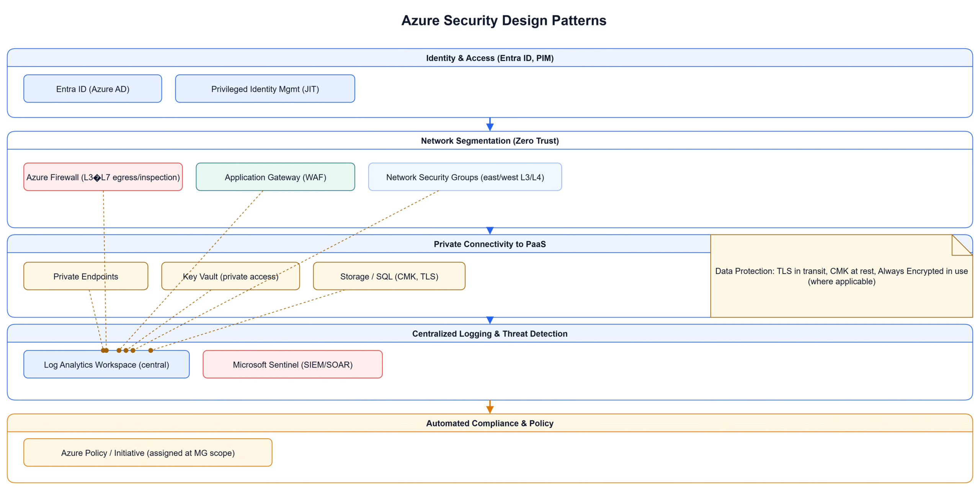980x490 pixels.
Task: Select the Entra ID (Azure AD) node
Action: pyautogui.click(x=92, y=88)
